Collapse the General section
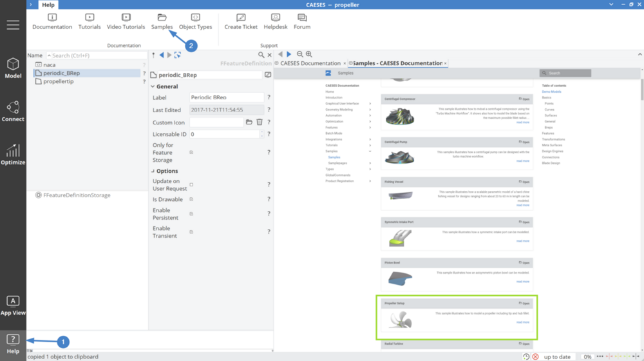 pyautogui.click(x=153, y=86)
